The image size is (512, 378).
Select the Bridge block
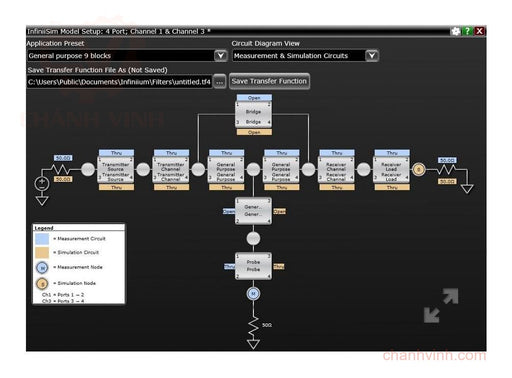[x=254, y=115]
